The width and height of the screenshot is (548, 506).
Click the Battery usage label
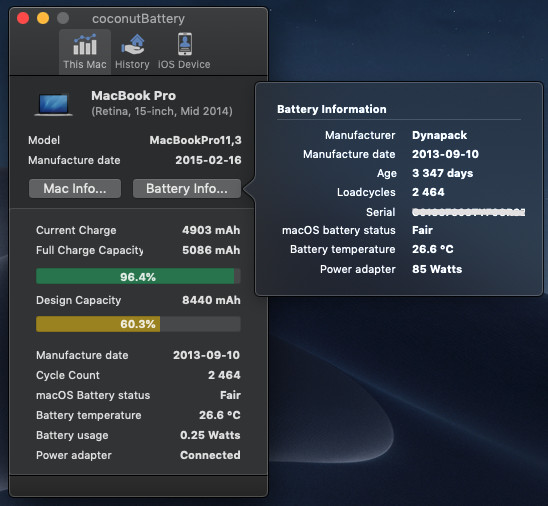[72, 435]
